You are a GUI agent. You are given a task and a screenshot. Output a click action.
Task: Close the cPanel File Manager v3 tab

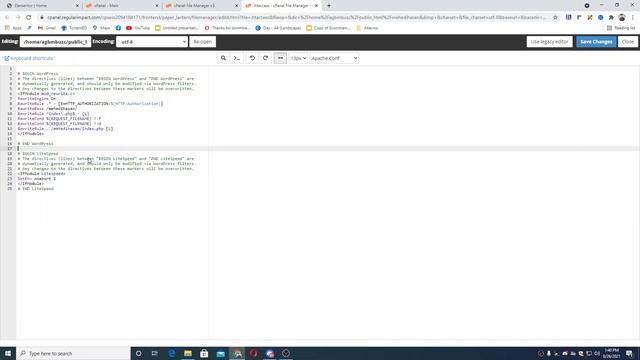(237, 6)
